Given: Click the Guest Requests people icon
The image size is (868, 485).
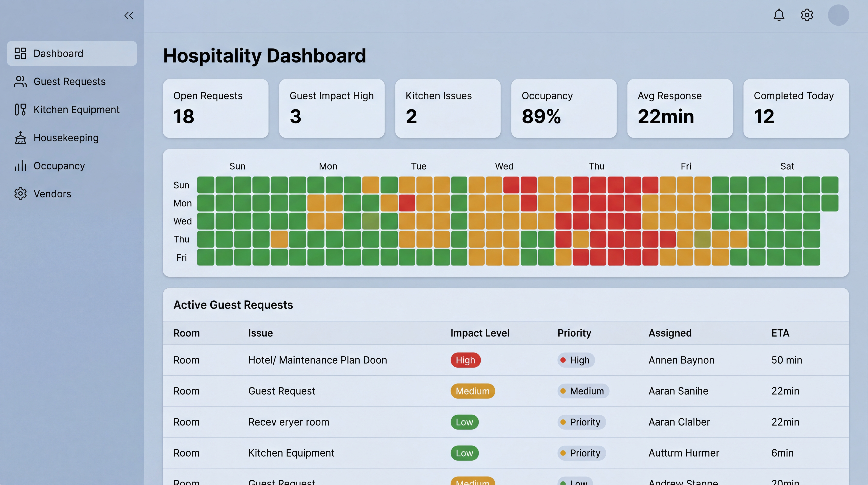Looking at the screenshot, I should click(20, 81).
